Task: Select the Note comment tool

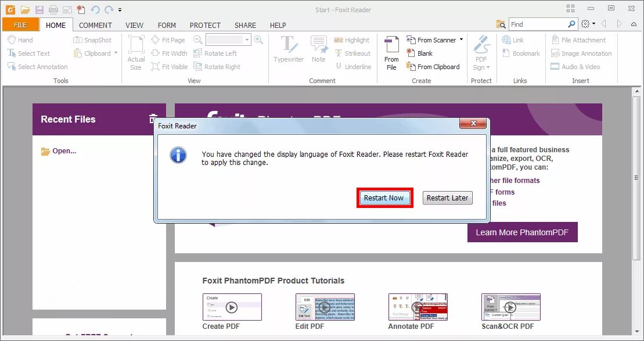Action: [x=318, y=49]
